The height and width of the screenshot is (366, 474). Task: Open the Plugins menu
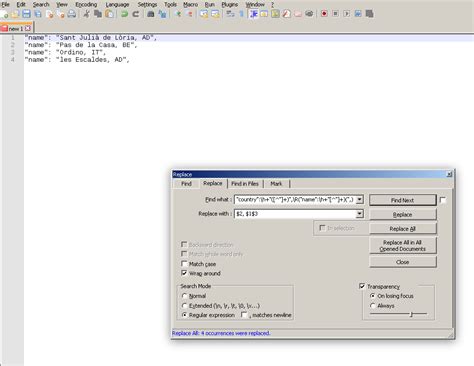click(230, 4)
